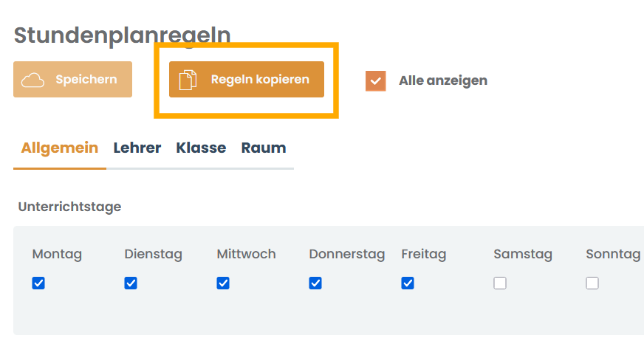
Task: Uncheck the Mittwoch checkbox
Action: coord(223,283)
